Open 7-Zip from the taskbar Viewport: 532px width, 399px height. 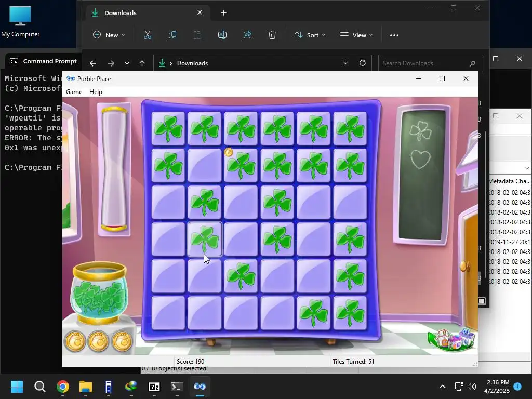point(154,387)
